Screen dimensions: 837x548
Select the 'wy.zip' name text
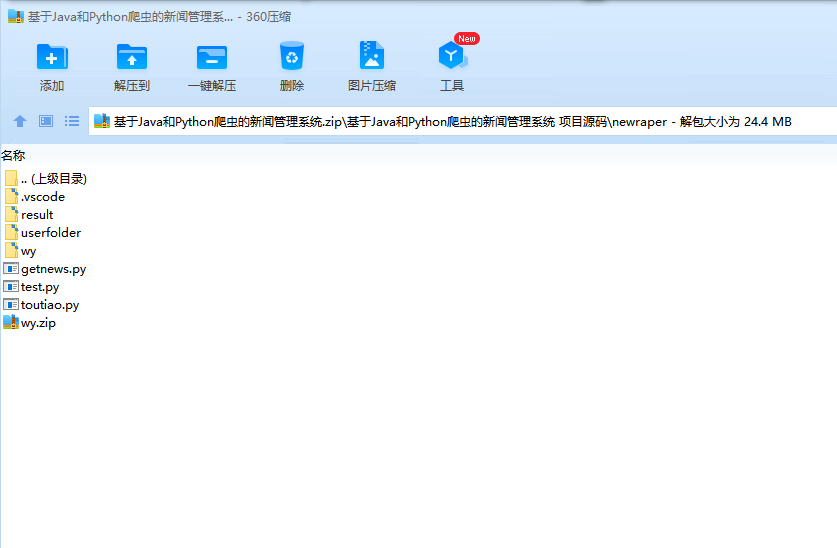[x=38, y=323]
